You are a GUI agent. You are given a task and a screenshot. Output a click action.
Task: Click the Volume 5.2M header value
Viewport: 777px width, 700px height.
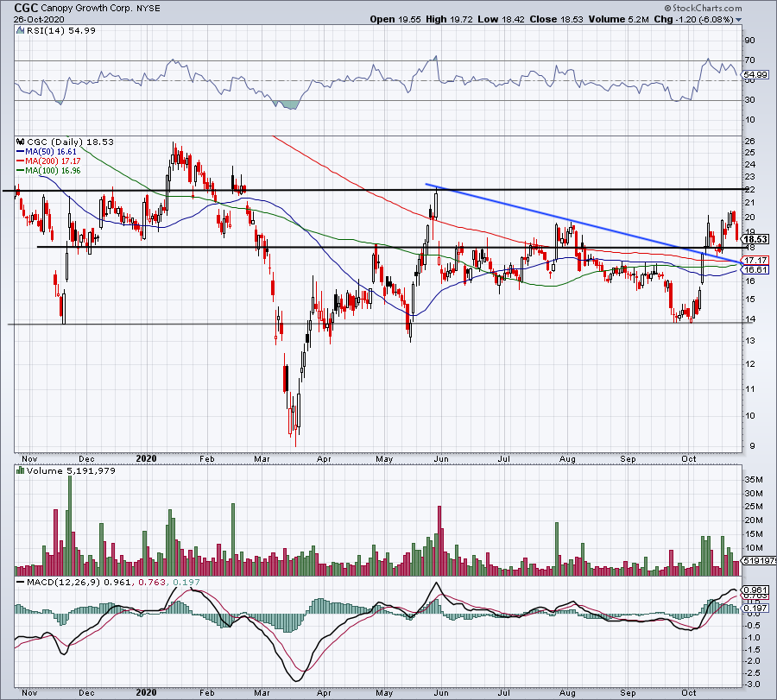619,19
